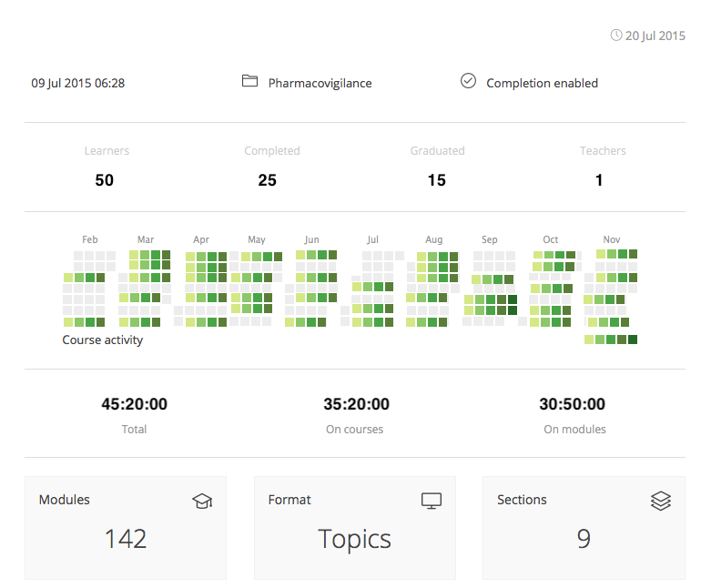The height and width of the screenshot is (588, 711).
Task: Click the darkest green square below November column
Action: [633, 340]
